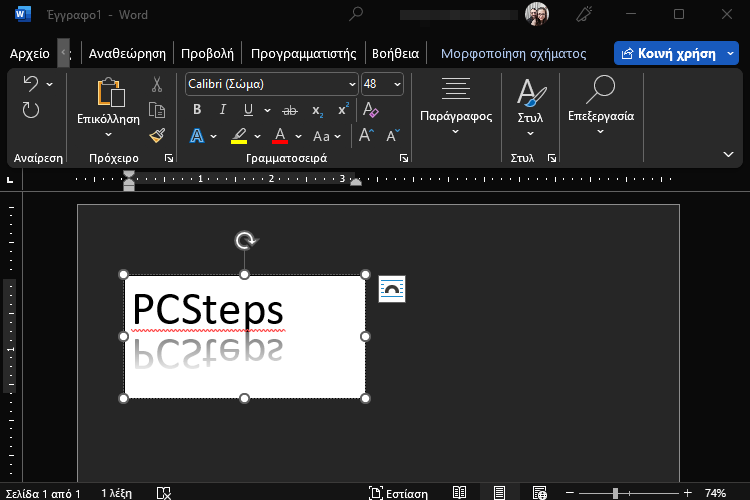
Task: Open the Αναθεώρηση tab
Action: click(127, 54)
